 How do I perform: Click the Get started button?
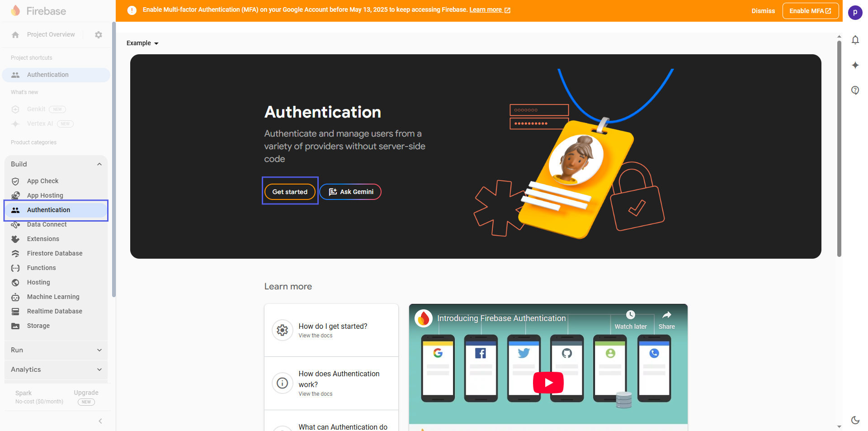290,192
